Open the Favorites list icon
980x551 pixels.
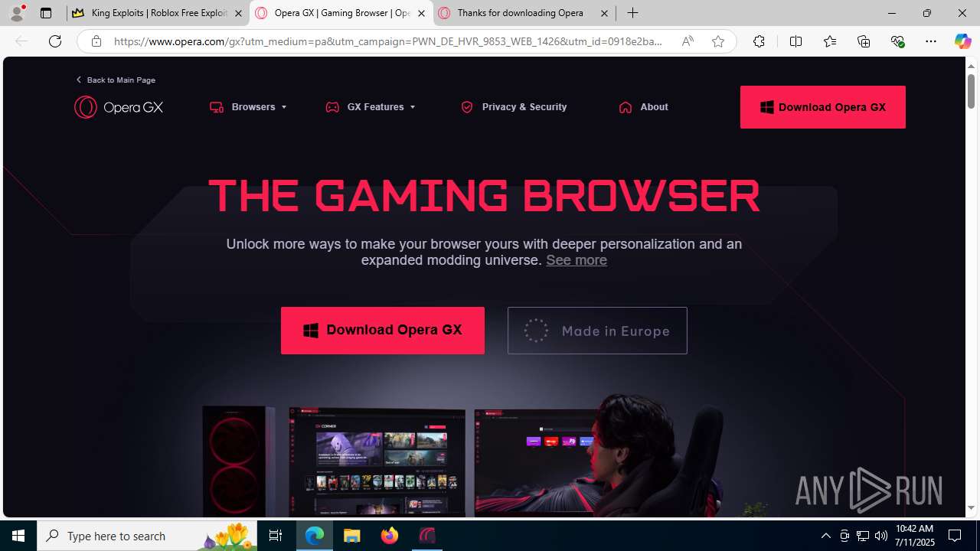pos(830,41)
